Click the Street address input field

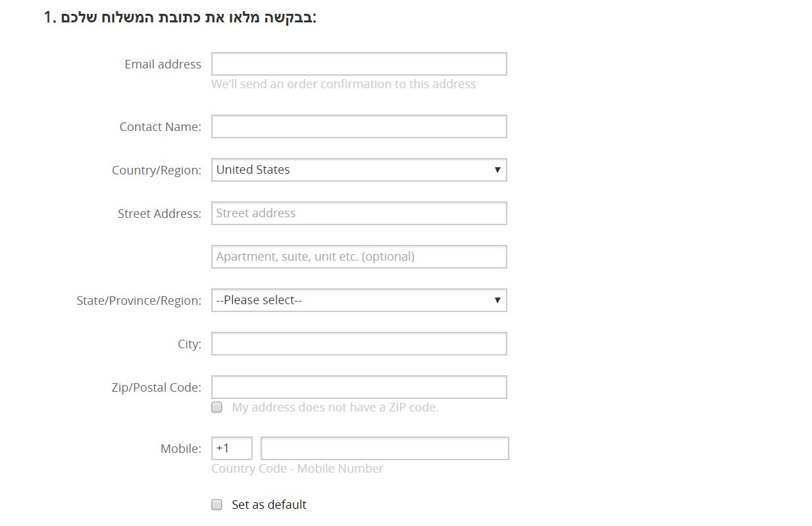(359, 213)
